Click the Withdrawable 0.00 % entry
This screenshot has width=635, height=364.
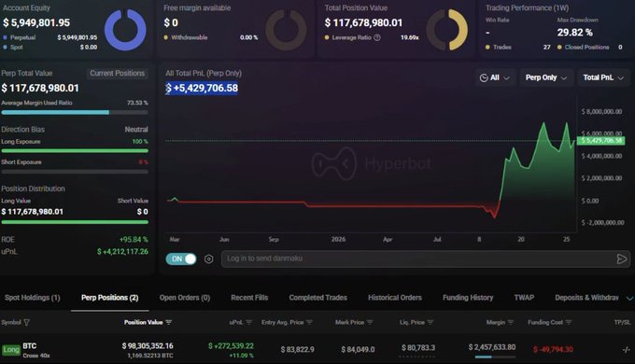click(x=211, y=37)
